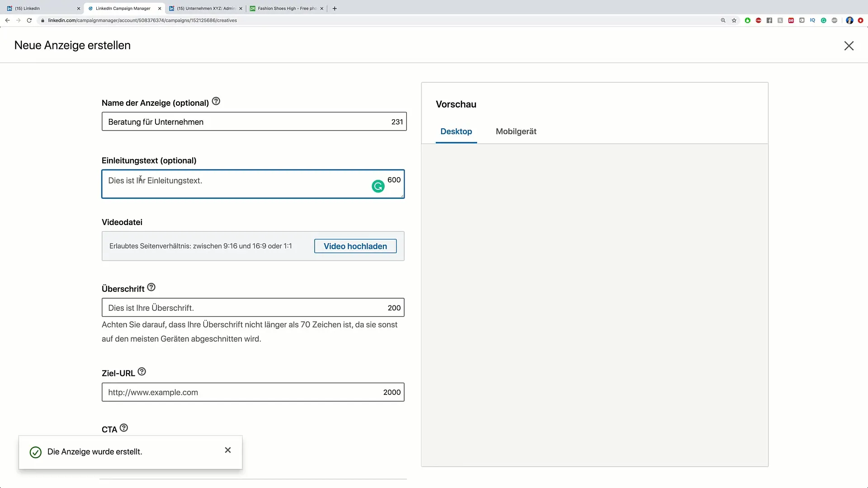
Task: Switch to the Unternehmen XYZ: Admin tab
Action: 206,8
